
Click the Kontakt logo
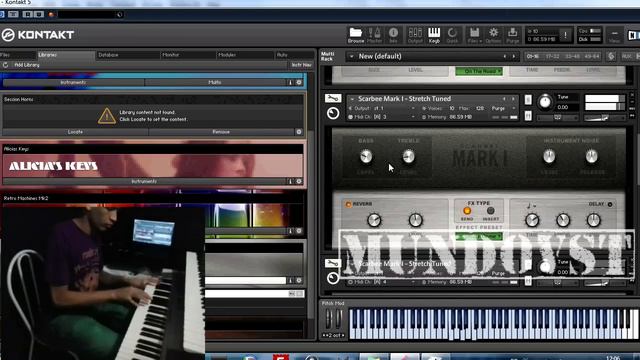point(38,35)
